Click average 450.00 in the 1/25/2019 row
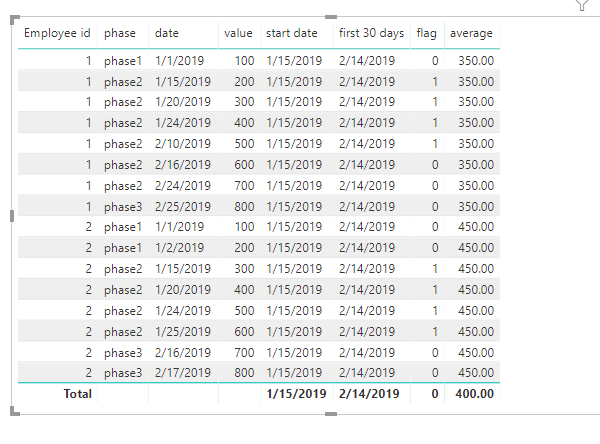This screenshot has height=444, width=600. (x=476, y=332)
